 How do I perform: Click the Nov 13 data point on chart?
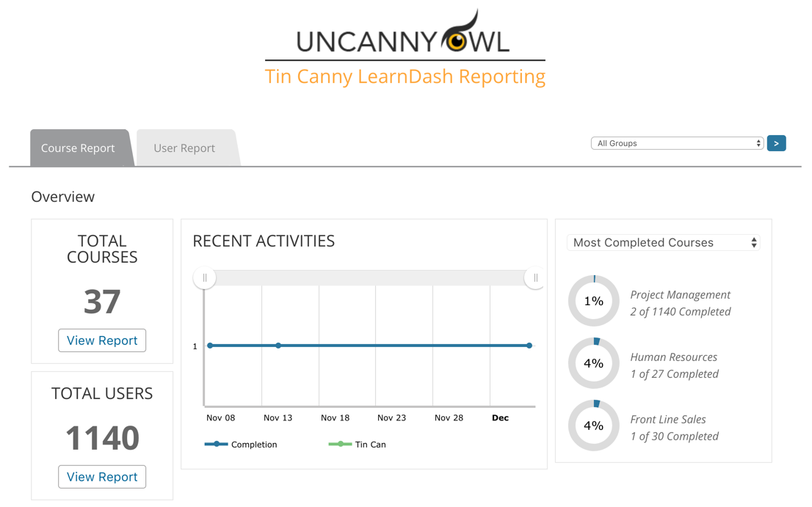tap(278, 346)
